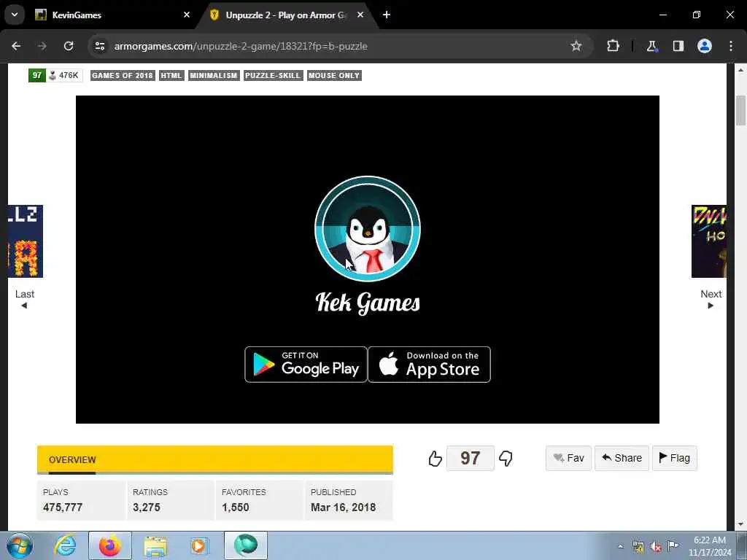Click the Next game arrow link
This screenshot has width=747, height=560.
pyautogui.click(x=711, y=299)
